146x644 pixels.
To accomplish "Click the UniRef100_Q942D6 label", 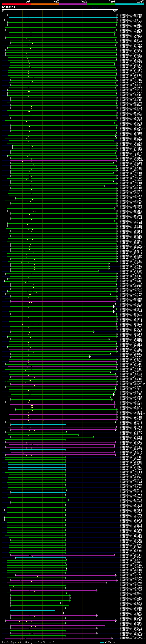I will [x=131, y=32].
